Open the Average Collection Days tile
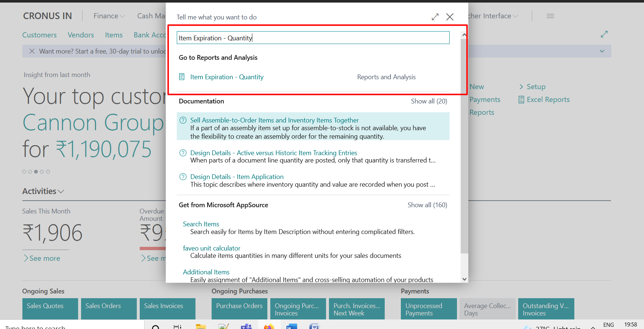 (487, 309)
